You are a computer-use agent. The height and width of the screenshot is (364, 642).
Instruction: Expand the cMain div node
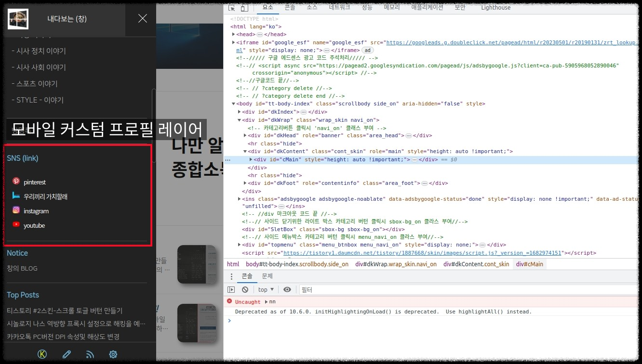(x=251, y=159)
